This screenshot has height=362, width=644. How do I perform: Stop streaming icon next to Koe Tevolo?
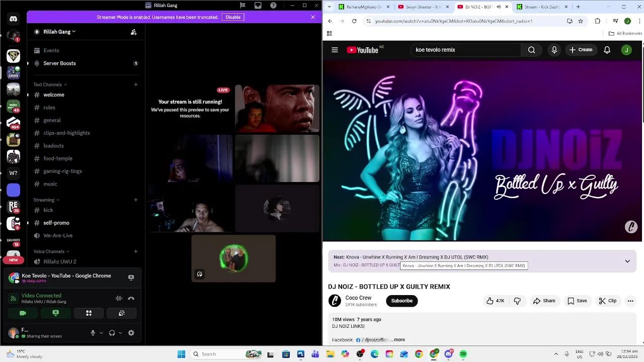point(131,278)
